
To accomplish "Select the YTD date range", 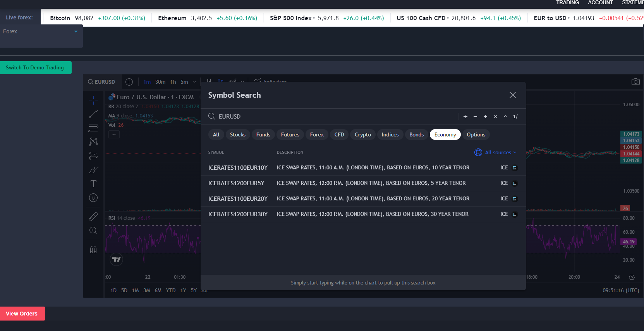I will click(171, 290).
